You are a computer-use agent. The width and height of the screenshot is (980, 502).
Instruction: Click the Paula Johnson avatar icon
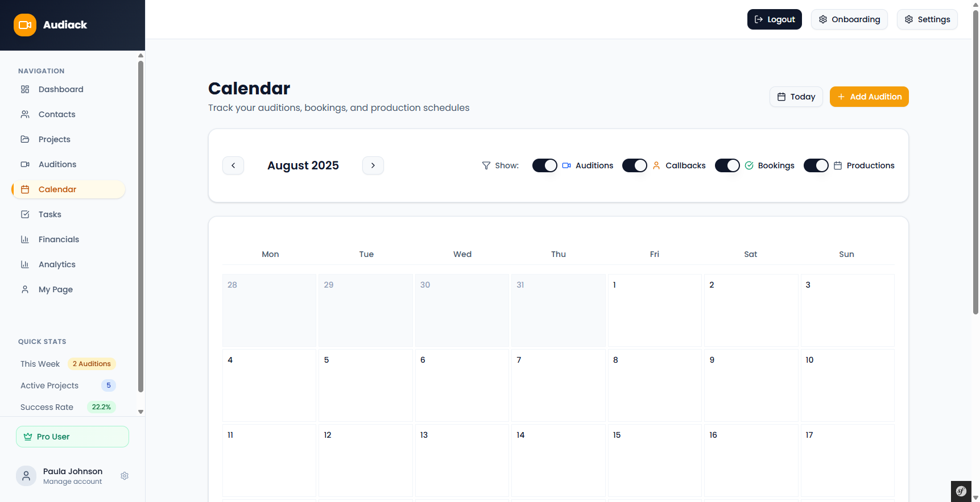pos(26,476)
